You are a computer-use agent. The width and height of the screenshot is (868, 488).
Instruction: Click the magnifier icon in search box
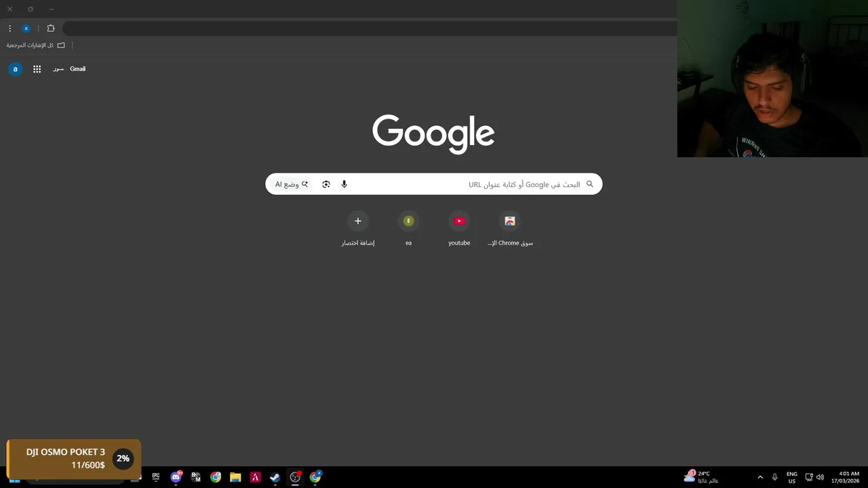pyautogui.click(x=590, y=184)
